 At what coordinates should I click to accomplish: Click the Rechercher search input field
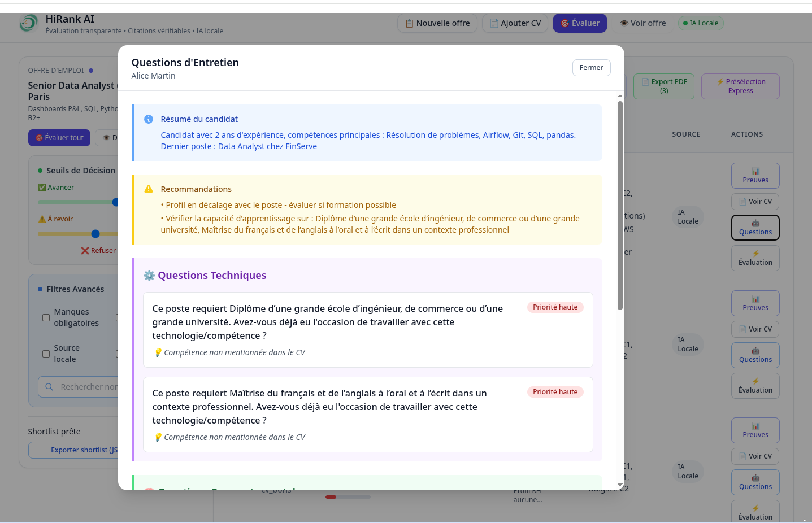[85, 387]
